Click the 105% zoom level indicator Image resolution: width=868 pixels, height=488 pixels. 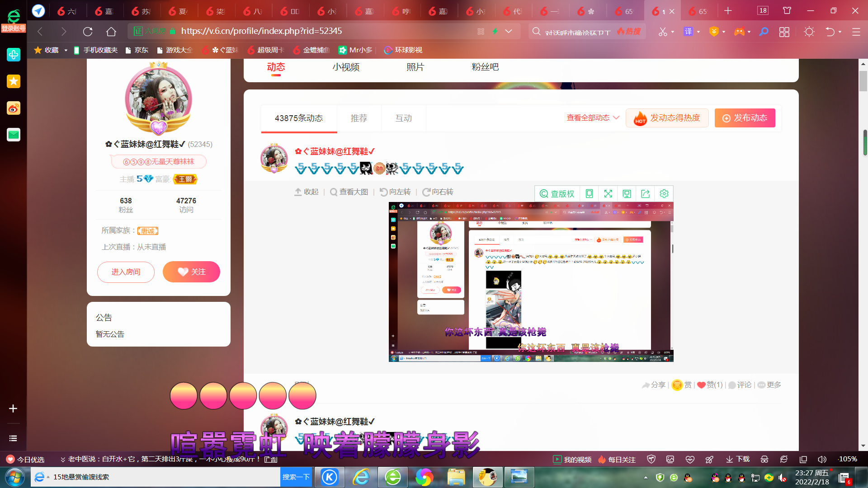pos(848,459)
